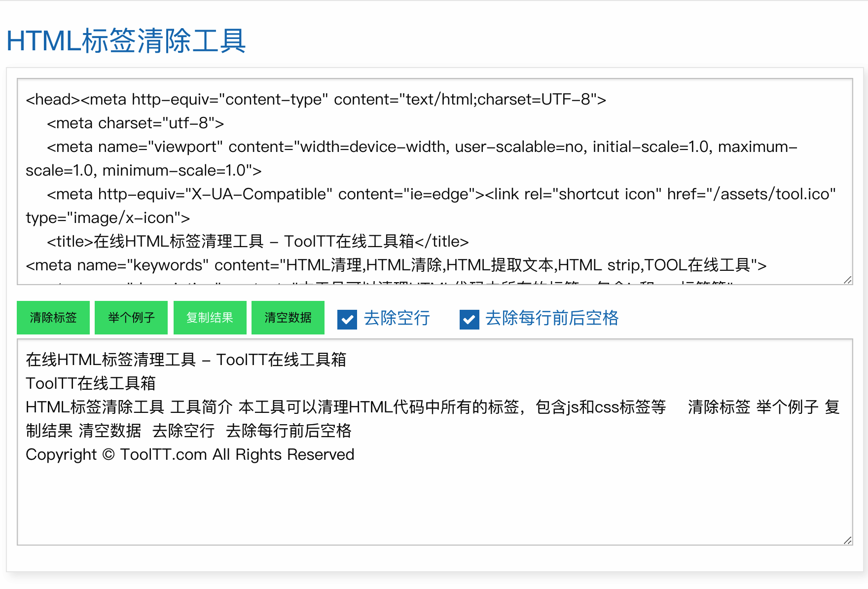Click the HTML标签清除工具 page heading

click(126, 40)
